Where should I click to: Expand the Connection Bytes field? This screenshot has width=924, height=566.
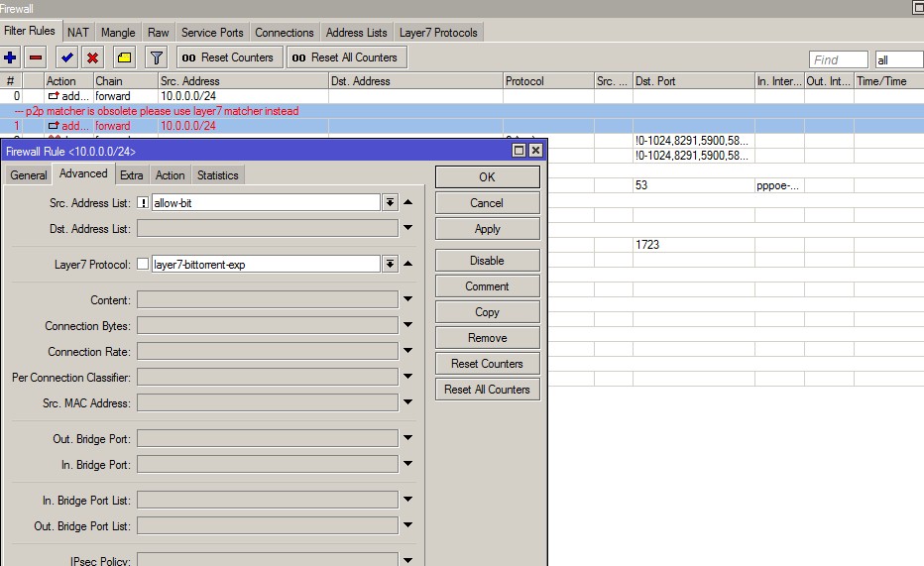point(408,326)
